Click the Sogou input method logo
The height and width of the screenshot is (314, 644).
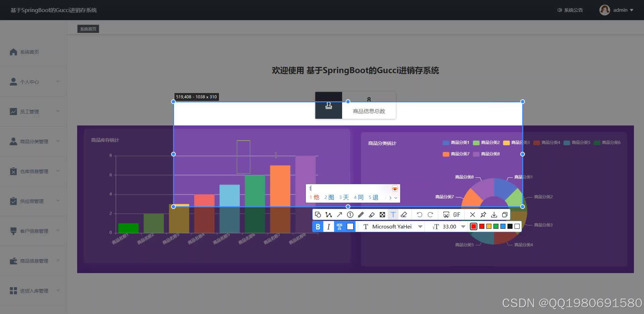(x=395, y=189)
